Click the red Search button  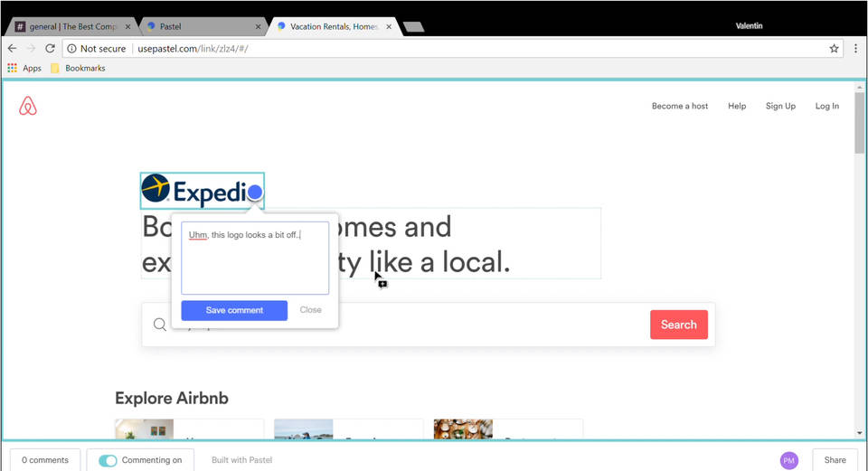tap(678, 325)
